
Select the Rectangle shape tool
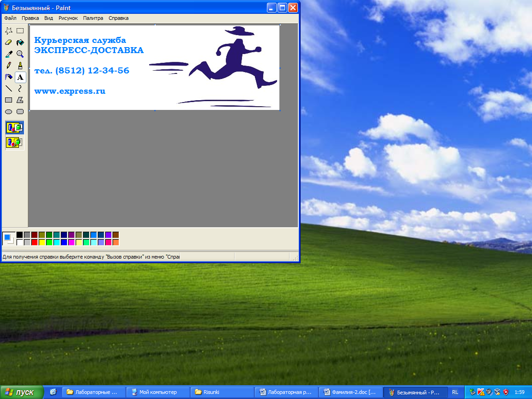(x=8, y=100)
